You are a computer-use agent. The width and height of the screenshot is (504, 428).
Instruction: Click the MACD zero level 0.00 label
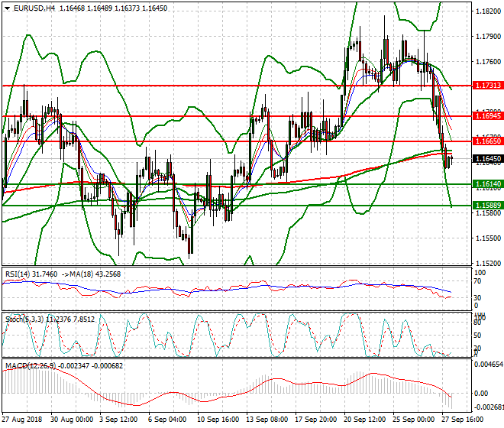(481, 394)
